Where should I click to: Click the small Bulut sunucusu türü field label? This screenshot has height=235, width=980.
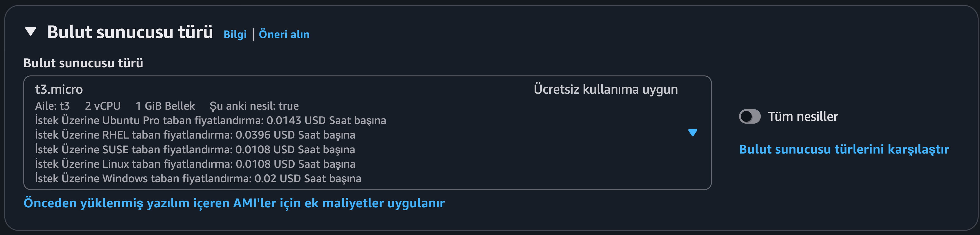[x=83, y=63]
